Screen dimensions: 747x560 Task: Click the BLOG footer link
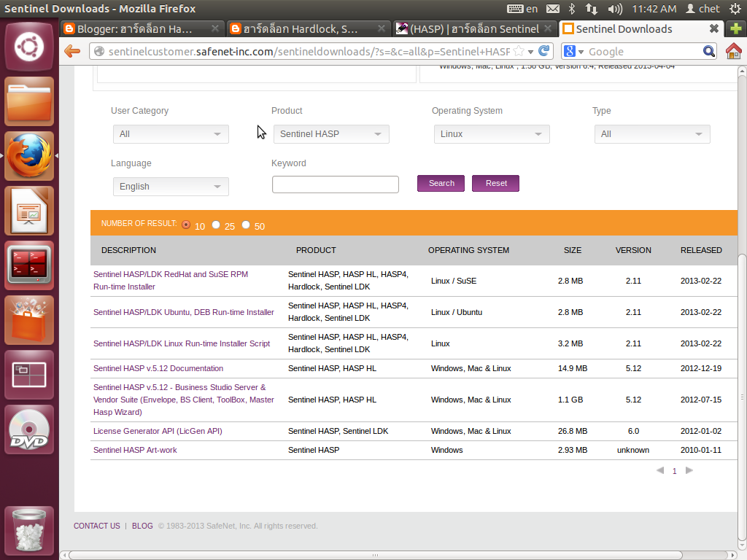pyautogui.click(x=142, y=526)
